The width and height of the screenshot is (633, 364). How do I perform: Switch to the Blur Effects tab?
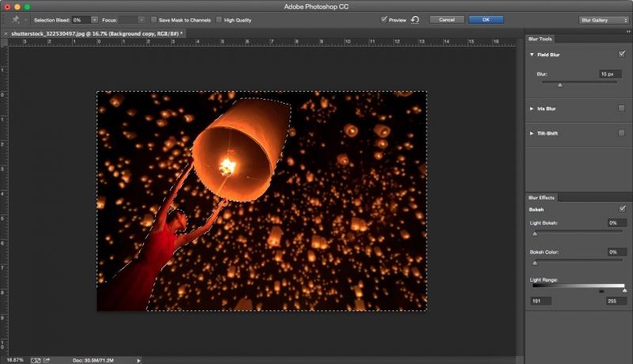[x=543, y=197]
